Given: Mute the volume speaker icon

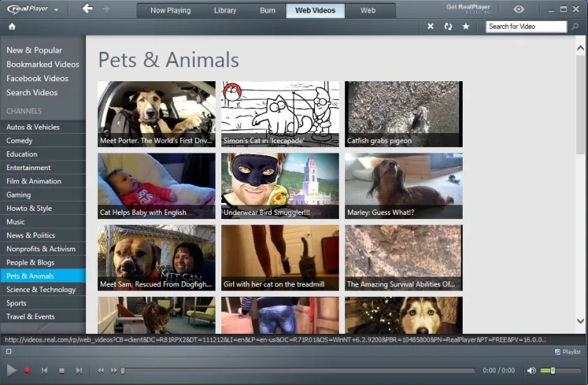Looking at the screenshot, I should coord(531,371).
